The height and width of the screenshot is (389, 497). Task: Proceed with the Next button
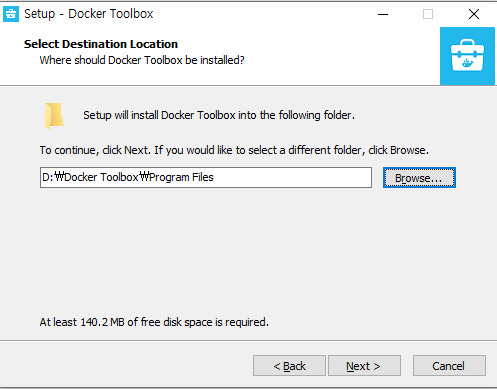(x=364, y=366)
